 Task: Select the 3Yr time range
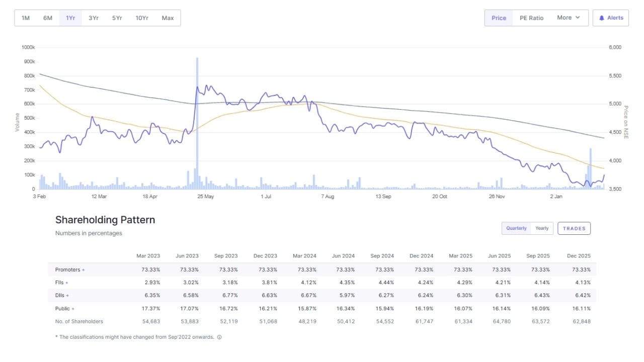point(94,18)
